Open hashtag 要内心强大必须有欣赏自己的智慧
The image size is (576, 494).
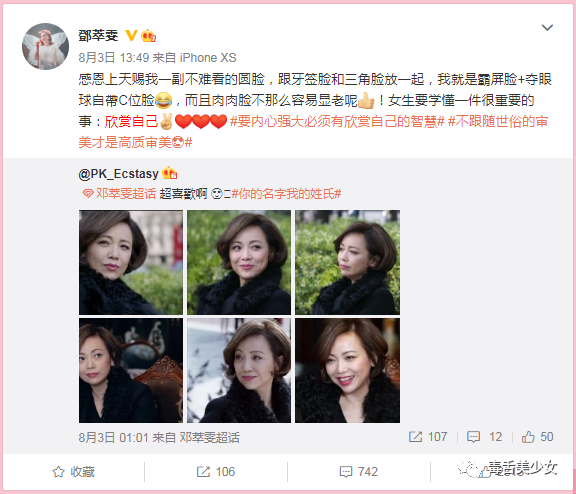pos(337,122)
